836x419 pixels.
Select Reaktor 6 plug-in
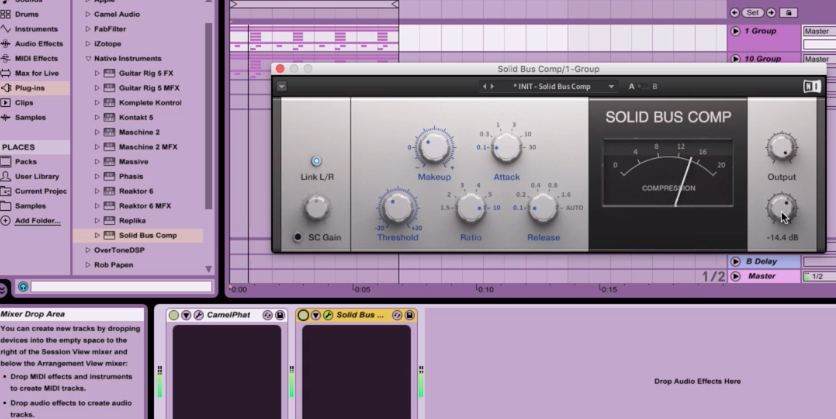(x=138, y=191)
